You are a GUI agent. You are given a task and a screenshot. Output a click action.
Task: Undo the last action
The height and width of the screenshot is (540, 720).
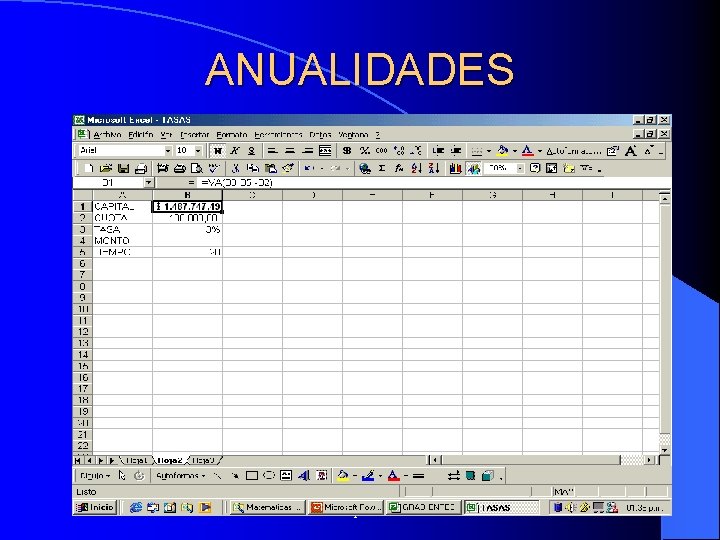tap(309, 169)
